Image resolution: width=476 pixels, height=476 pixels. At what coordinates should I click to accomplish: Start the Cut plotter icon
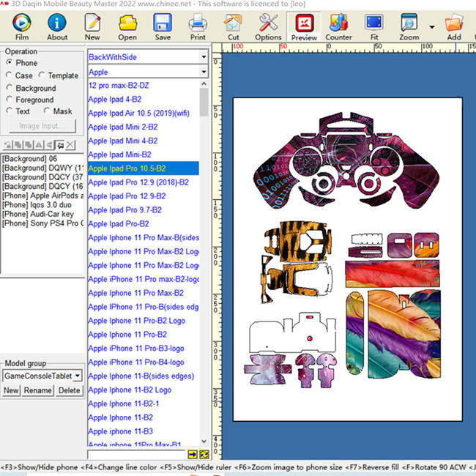tap(233, 24)
